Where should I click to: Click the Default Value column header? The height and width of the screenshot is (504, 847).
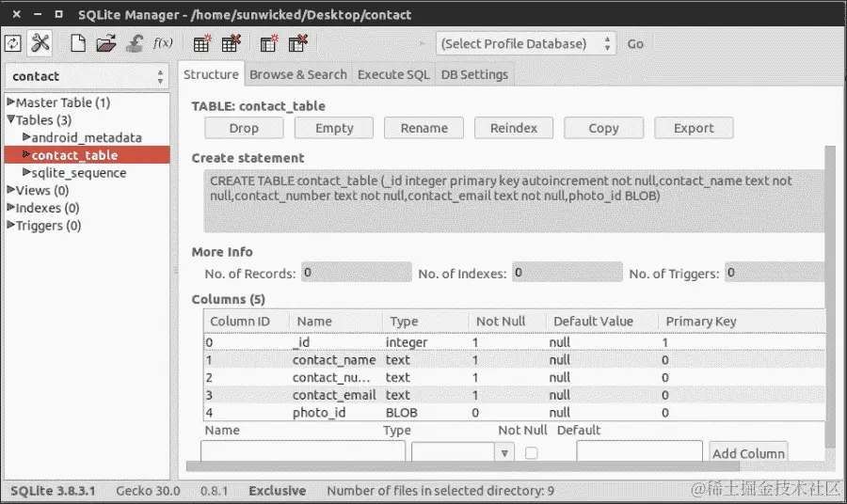coord(602,321)
